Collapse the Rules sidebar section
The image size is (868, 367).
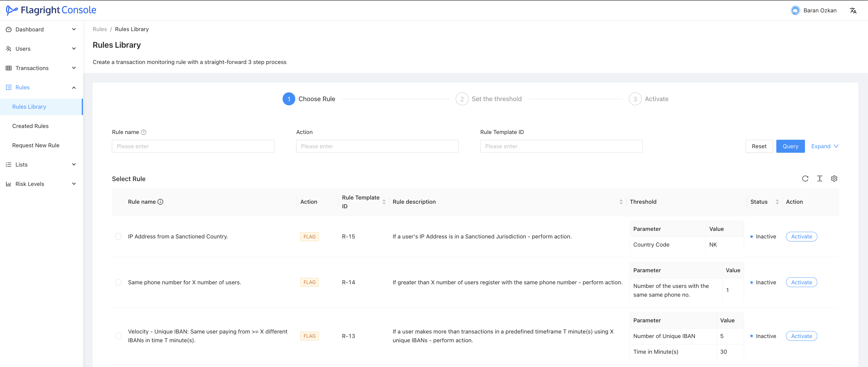(x=41, y=87)
